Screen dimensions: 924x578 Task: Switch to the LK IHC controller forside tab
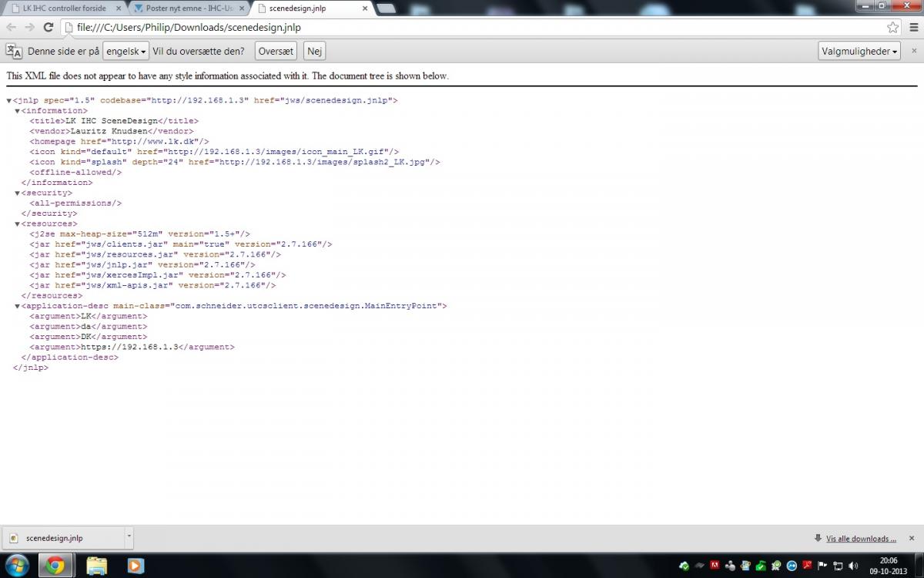pyautogui.click(x=65, y=8)
